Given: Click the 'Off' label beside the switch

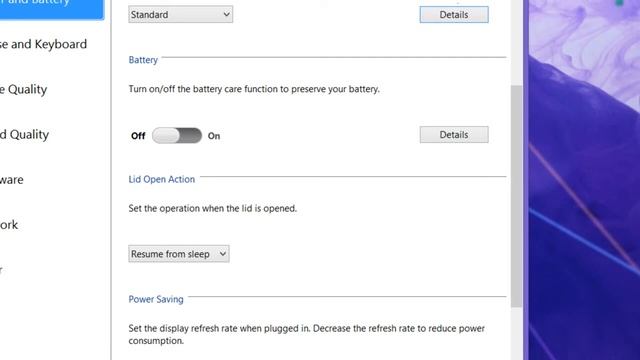Looking at the screenshot, I should pyautogui.click(x=138, y=136).
